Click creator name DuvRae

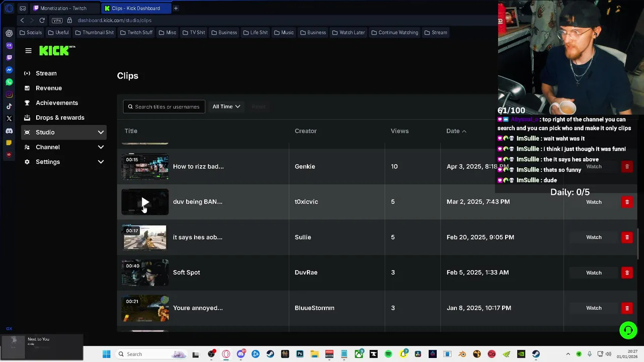[306, 273]
